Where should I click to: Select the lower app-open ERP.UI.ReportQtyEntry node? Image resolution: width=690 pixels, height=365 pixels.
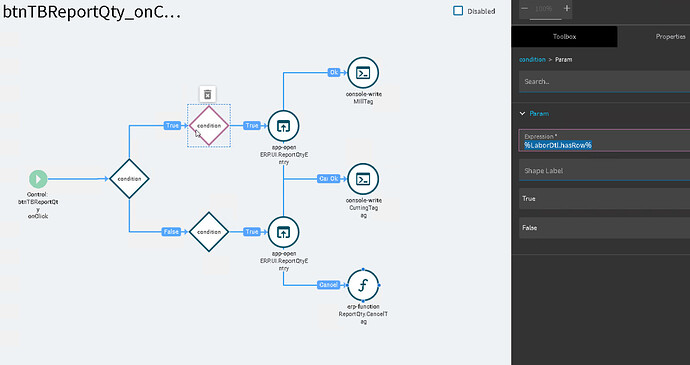[283, 232]
